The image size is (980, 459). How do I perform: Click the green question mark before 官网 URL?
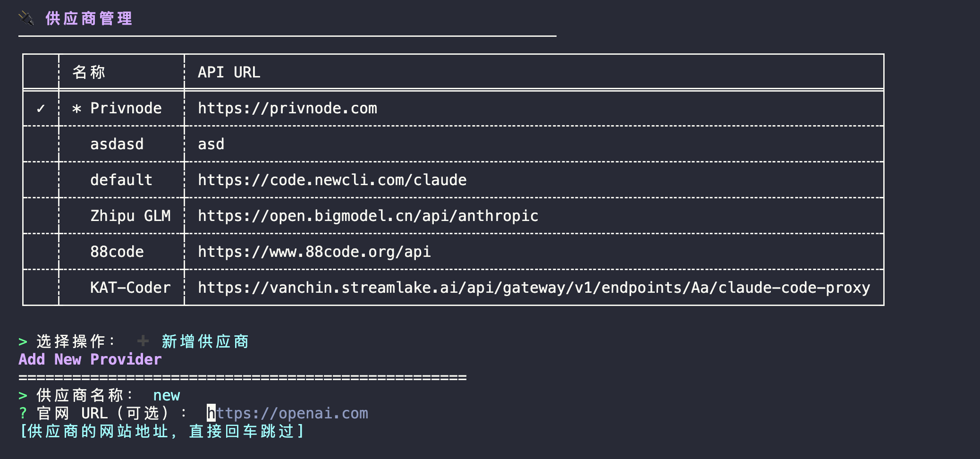pos(23,413)
